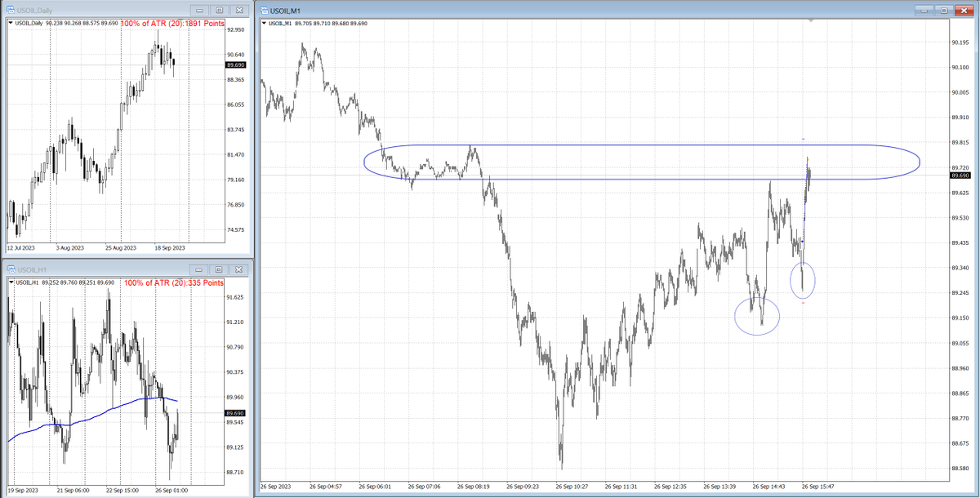Close the USOIL,M1 chart with red X
This screenshot has width=980, height=498.
(964, 10)
